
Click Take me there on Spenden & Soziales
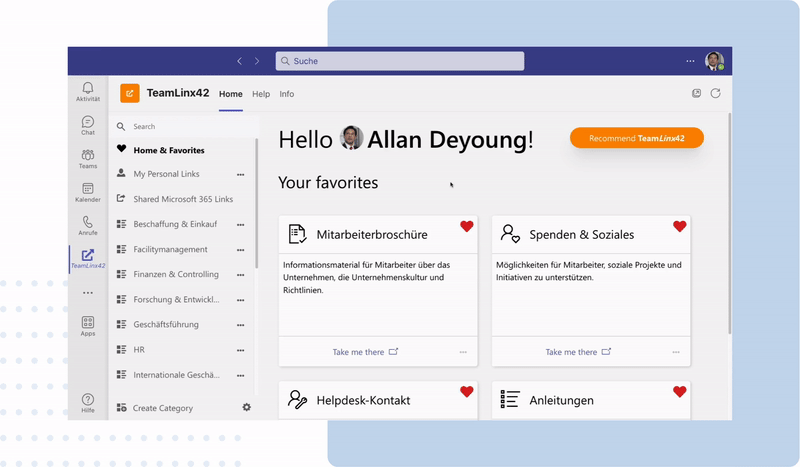pos(578,352)
